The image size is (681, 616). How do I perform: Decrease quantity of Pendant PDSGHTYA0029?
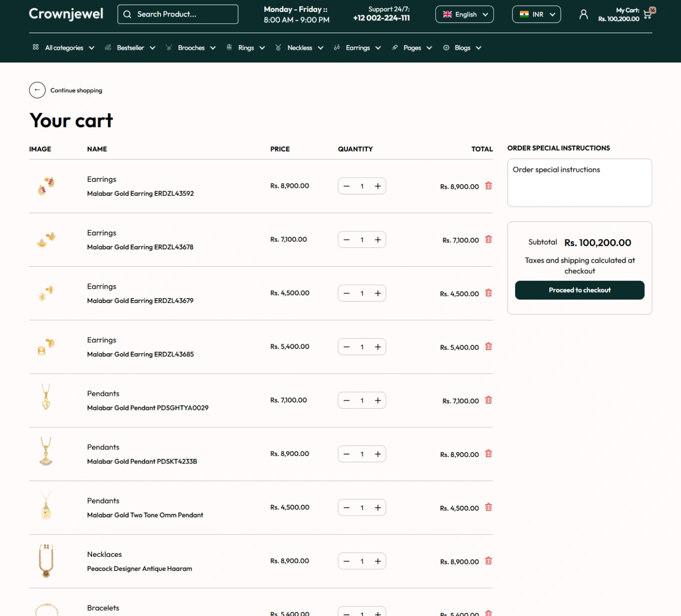pyautogui.click(x=346, y=401)
